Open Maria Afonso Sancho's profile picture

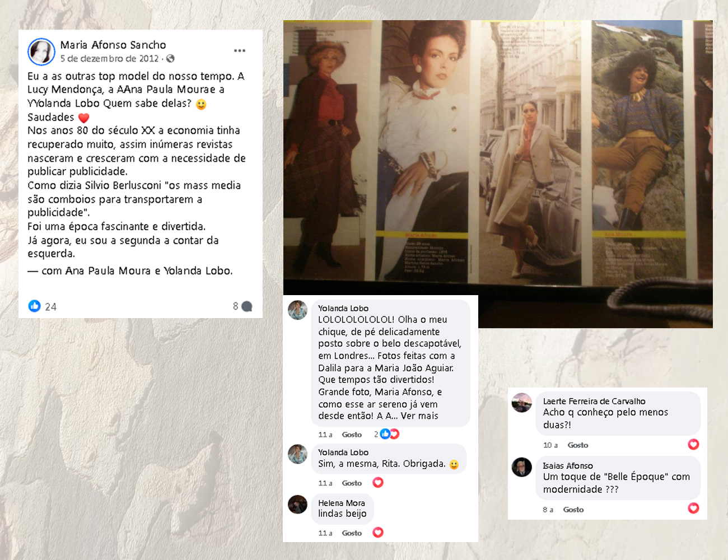tap(41, 52)
